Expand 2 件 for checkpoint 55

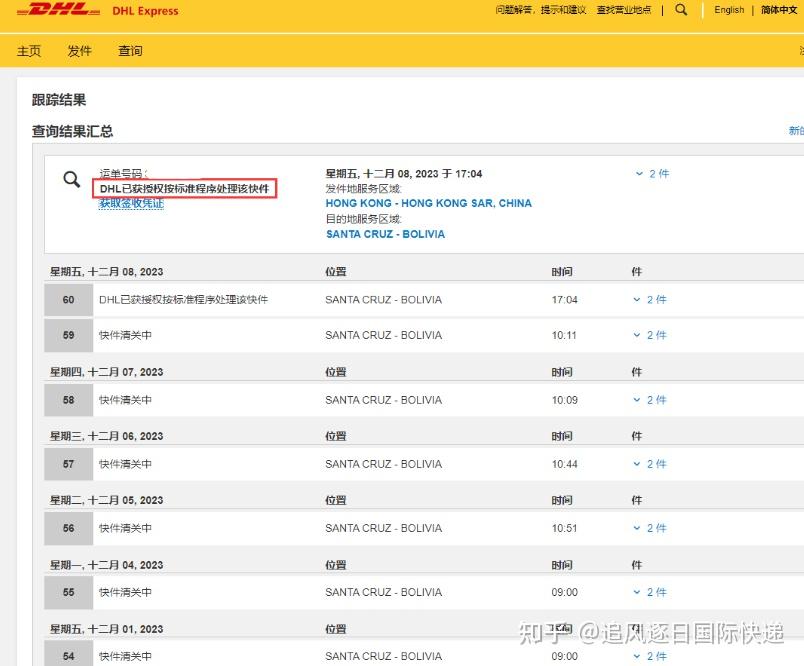coord(650,592)
